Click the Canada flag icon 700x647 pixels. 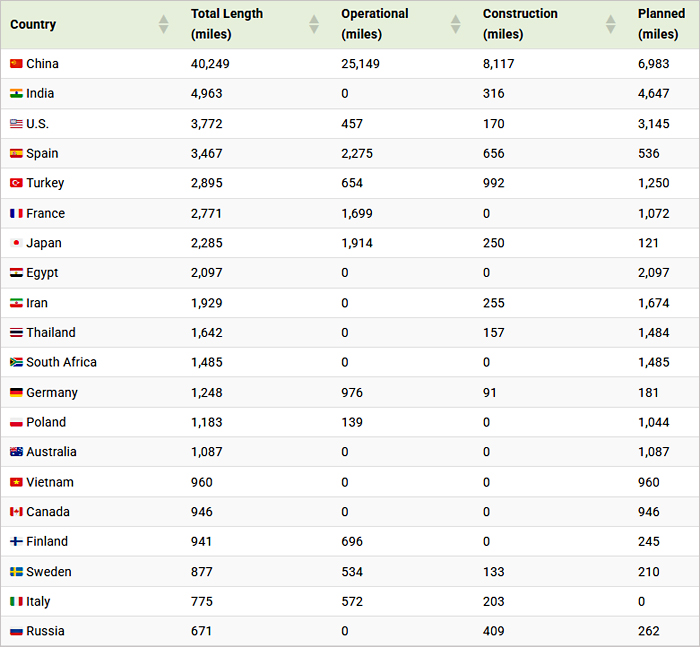[16, 512]
